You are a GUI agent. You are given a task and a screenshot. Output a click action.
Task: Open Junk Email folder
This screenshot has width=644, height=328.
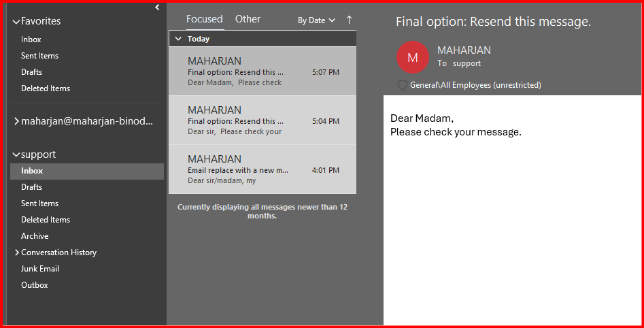[39, 269]
